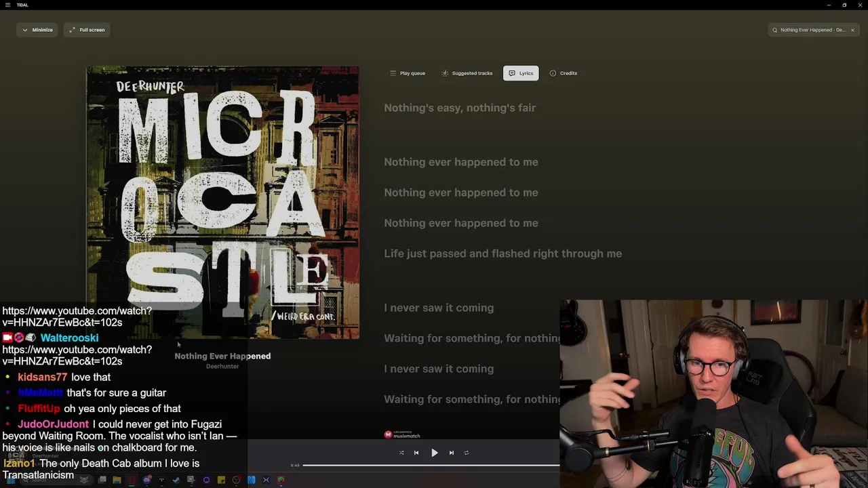Switch the player to Full screen

(x=86, y=30)
